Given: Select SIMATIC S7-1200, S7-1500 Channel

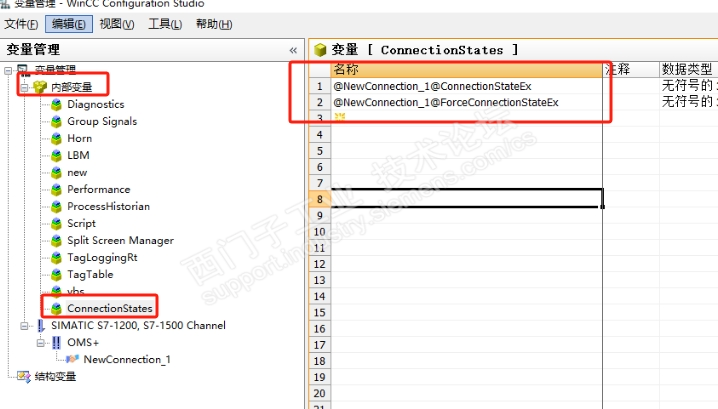Looking at the screenshot, I should tap(138, 325).
